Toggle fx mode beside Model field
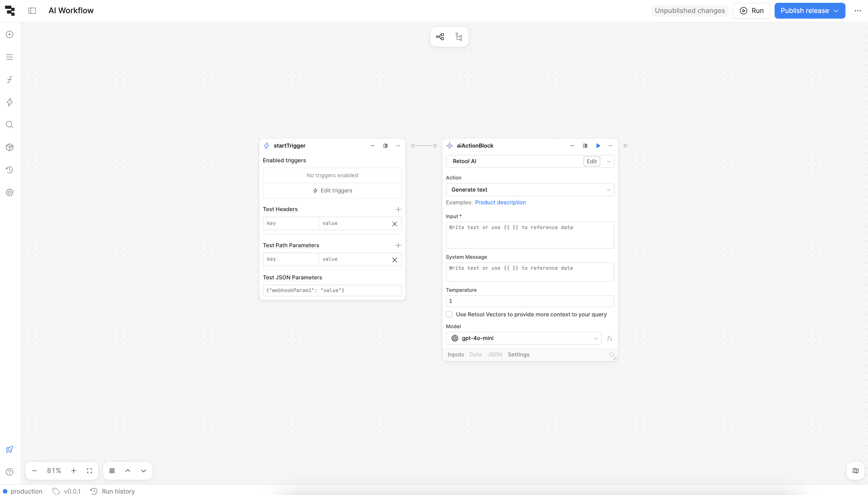Viewport: 868px width, 495px height. (x=610, y=338)
